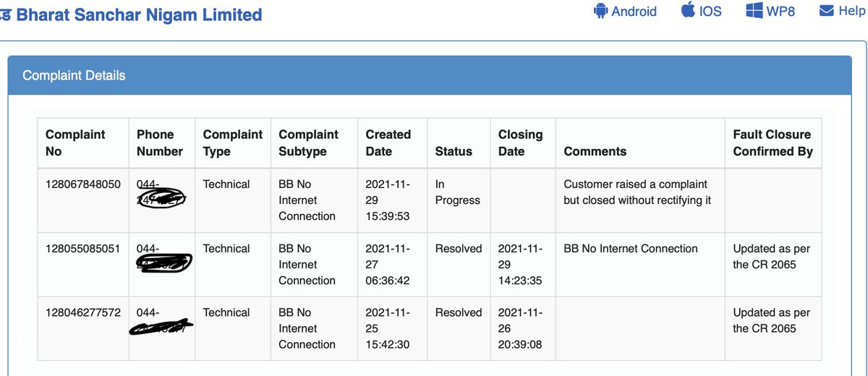Image resolution: width=868 pixels, height=376 pixels.
Task: Click closing date 2021-11-26 20:39:08
Action: [521, 328]
